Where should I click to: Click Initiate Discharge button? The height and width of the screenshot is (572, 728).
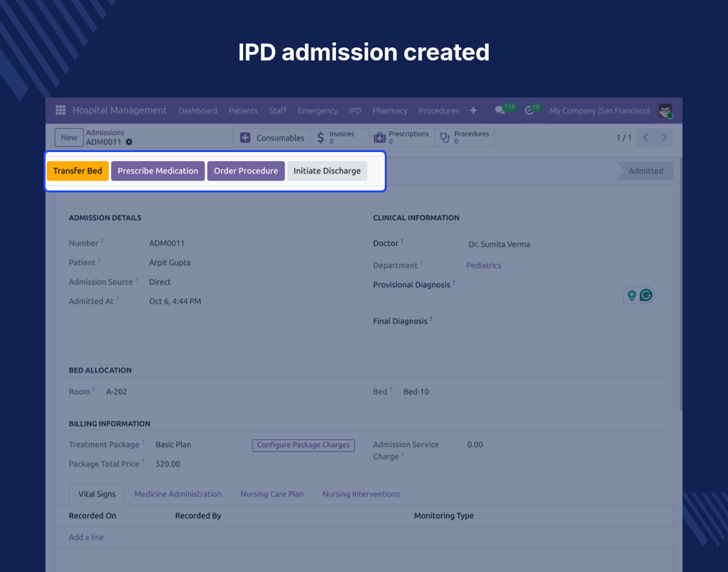327,171
